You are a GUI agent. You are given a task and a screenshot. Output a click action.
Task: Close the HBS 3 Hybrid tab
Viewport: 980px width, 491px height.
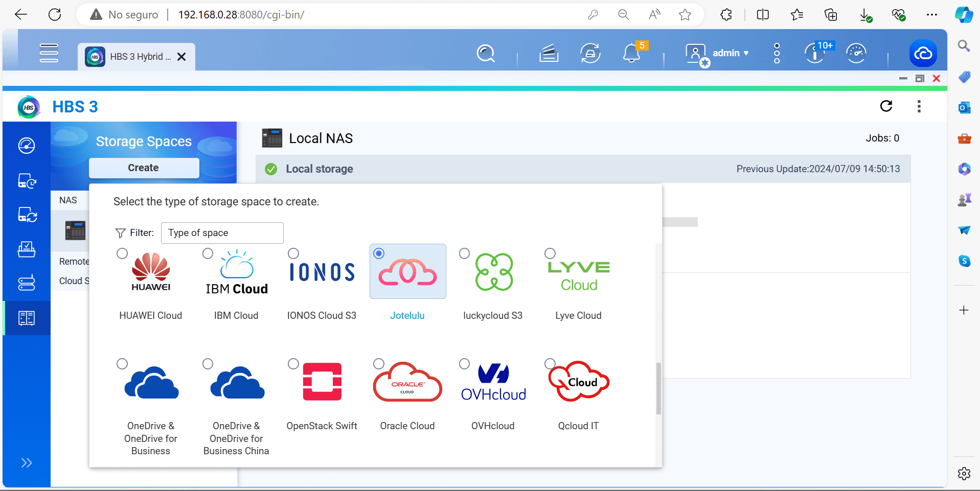pyautogui.click(x=181, y=57)
